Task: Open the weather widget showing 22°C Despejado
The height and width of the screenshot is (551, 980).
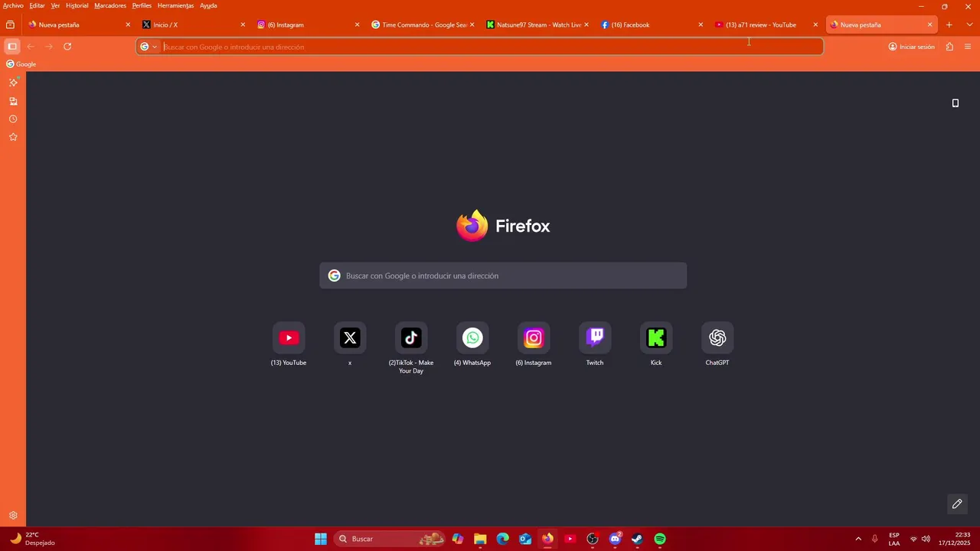Action: [x=32, y=539]
